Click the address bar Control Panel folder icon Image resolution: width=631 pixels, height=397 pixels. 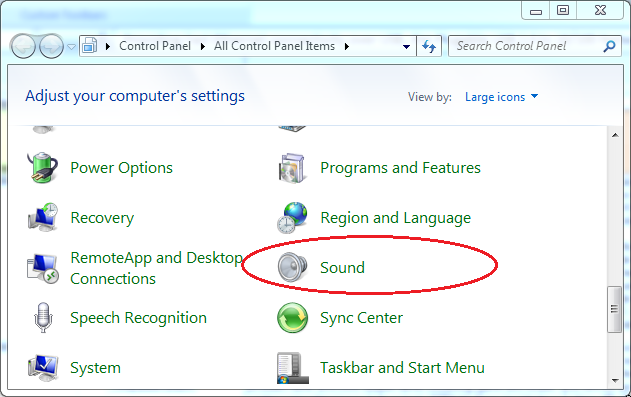pyautogui.click(x=90, y=46)
